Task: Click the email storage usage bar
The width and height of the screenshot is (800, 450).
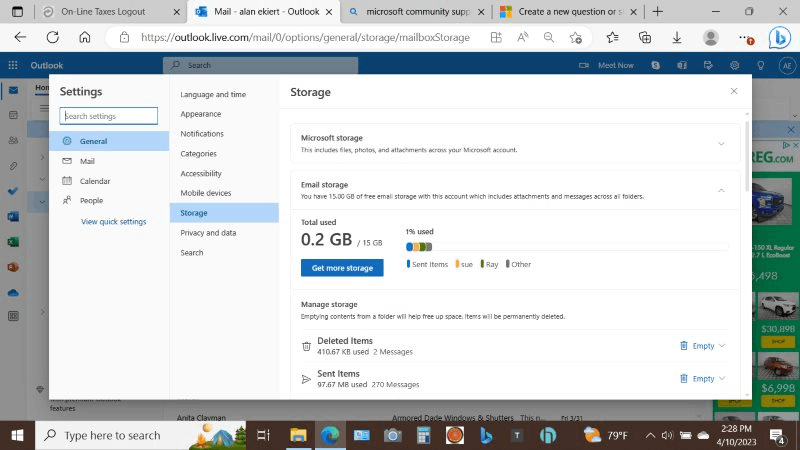Action: 567,247
